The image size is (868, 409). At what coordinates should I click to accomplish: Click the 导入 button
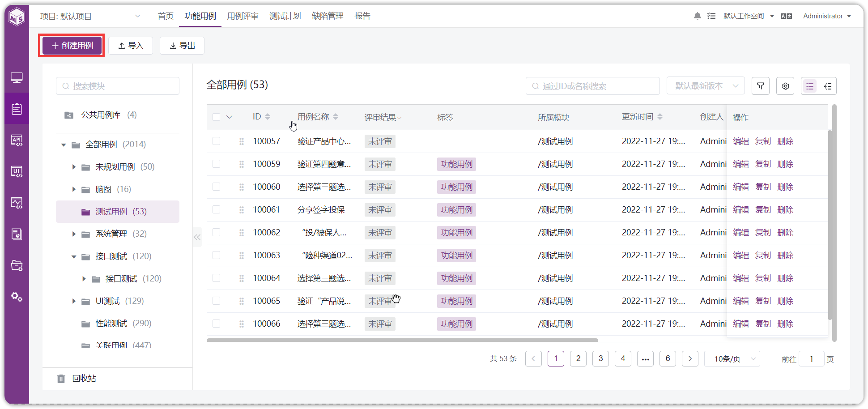(131, 46)
